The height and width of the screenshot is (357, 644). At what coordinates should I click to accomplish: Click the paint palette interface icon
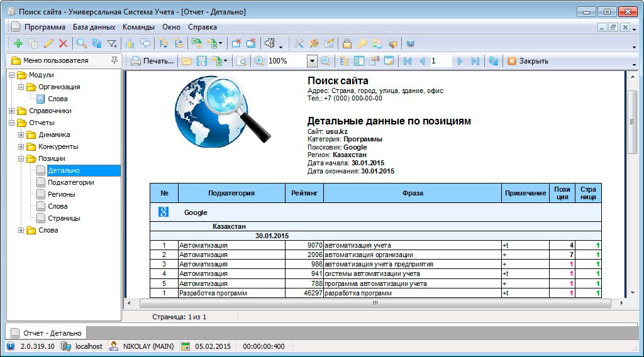pos(314,43)
